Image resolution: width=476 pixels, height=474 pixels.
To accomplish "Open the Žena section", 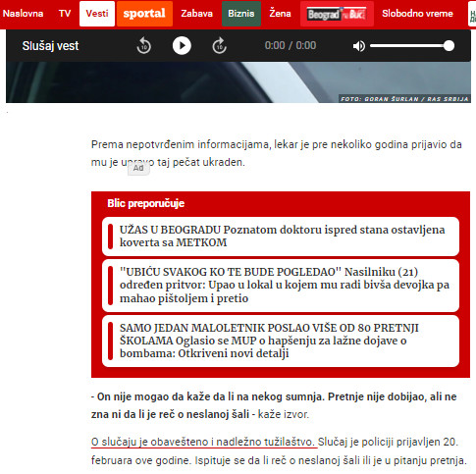I will coord(280,14).
